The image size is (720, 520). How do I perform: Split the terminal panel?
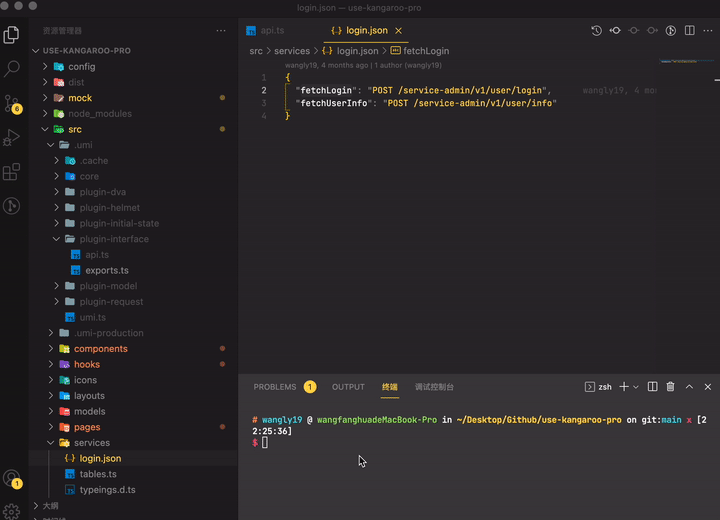click(652, 387)
